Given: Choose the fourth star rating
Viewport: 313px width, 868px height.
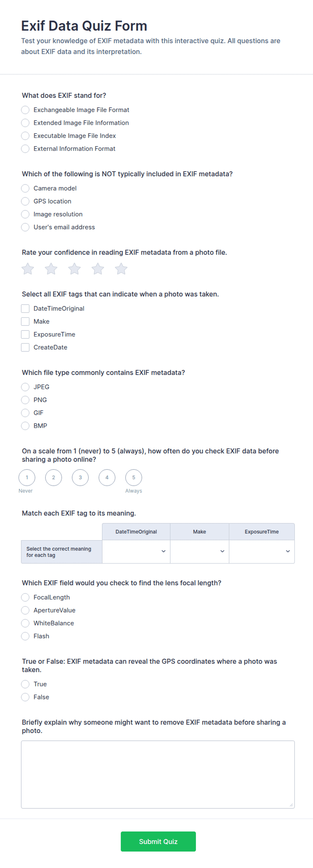Looking at the screenshot, I should click(x=98, y=269).
